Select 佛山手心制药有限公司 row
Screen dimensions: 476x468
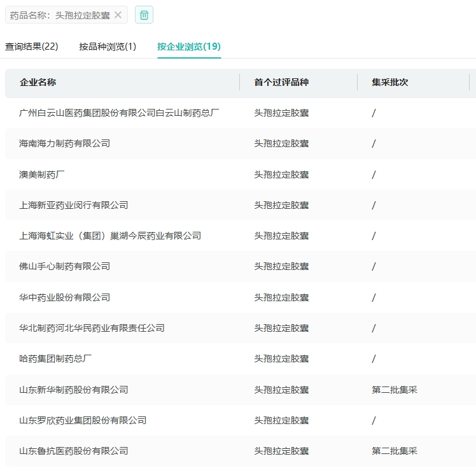tap(64, 266)
